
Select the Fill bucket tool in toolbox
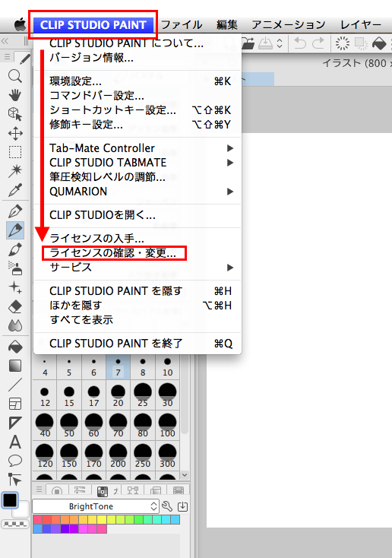pos(15,347)
